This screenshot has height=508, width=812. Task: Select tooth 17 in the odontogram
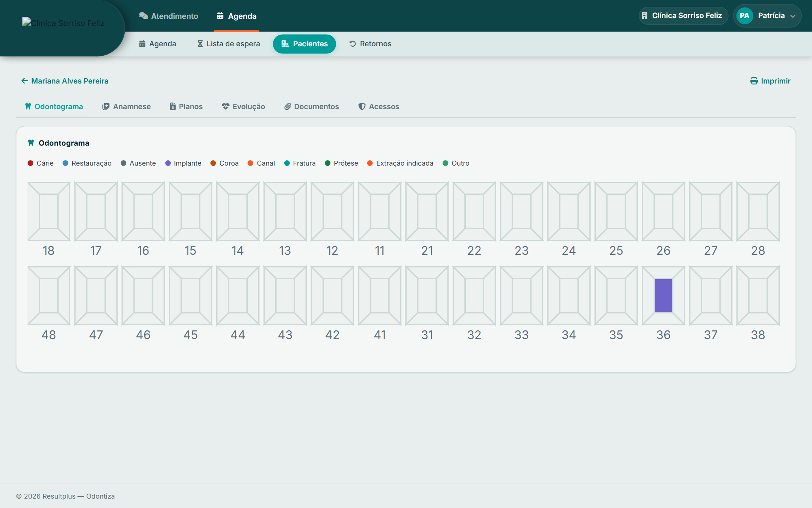[x=96, y=211]
